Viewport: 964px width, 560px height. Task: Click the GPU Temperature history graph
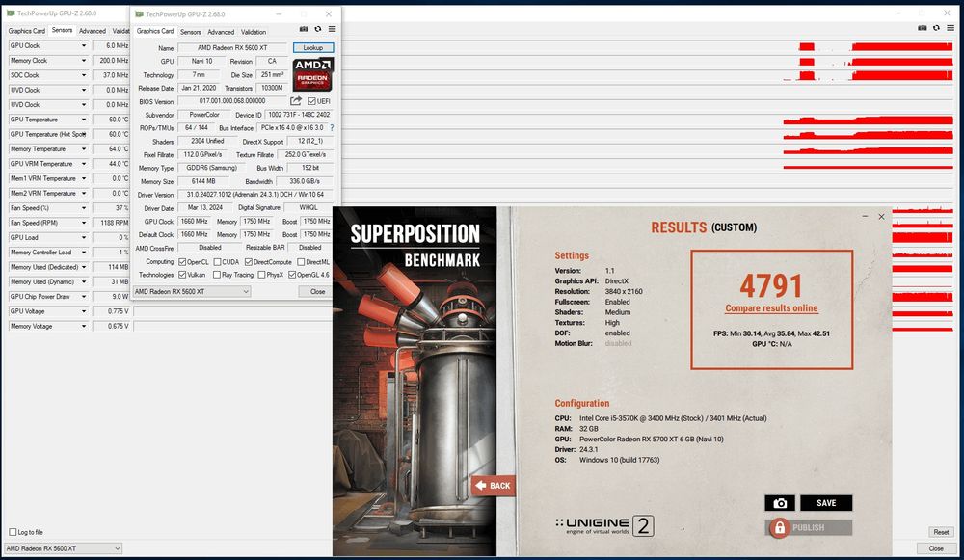point(544,120)
